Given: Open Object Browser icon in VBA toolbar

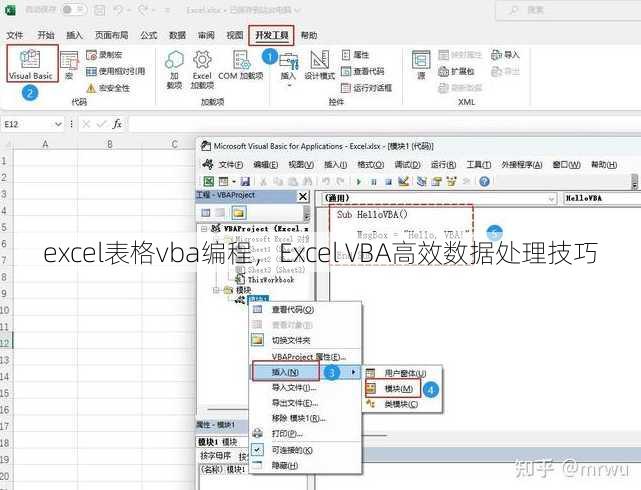Looking at the screenshot, I should 451,181.
